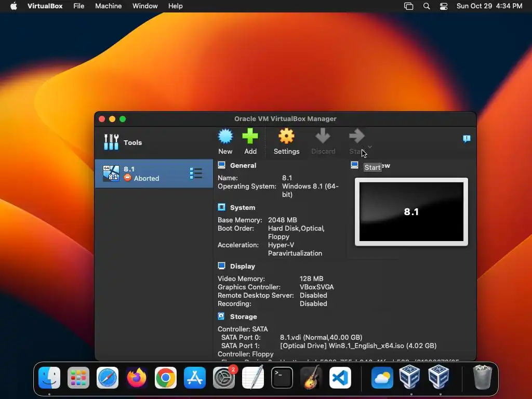Open the Help menu
Screen dimensions: 532x399
(x=176, y=6)
